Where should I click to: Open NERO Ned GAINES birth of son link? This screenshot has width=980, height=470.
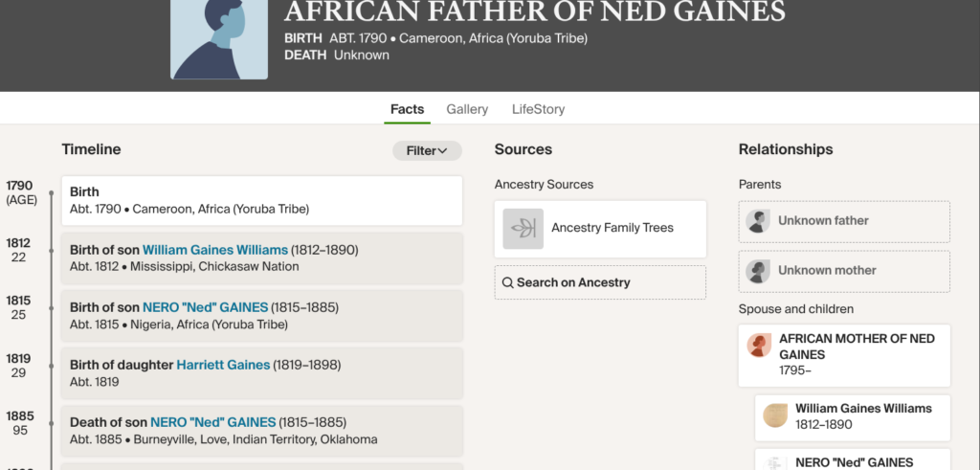pyautogui.click(x=205, y=307)
